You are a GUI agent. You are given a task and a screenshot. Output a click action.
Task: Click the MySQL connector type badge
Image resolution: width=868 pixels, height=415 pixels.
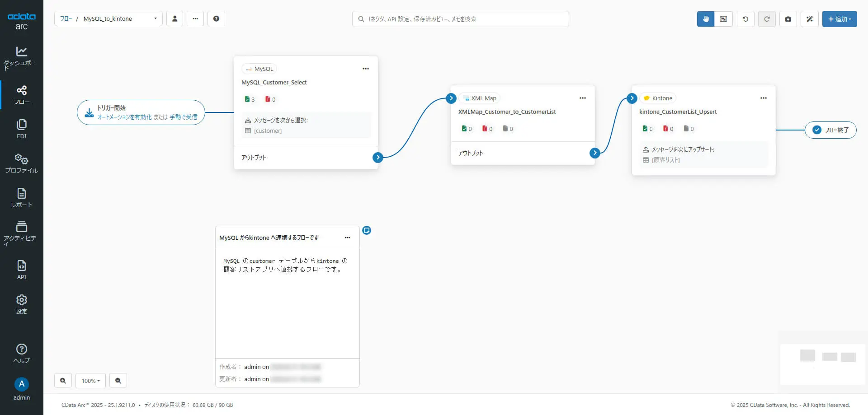point(259,69)
